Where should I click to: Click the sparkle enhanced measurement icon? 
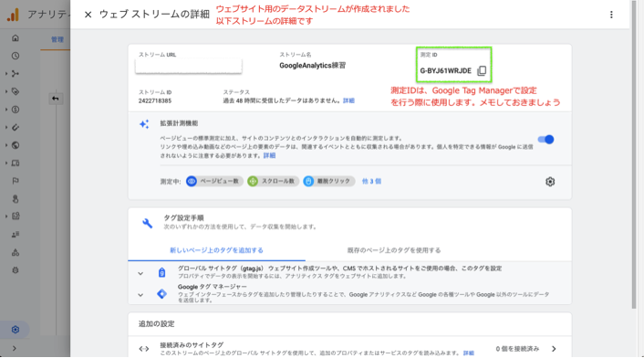pos(144,123)
